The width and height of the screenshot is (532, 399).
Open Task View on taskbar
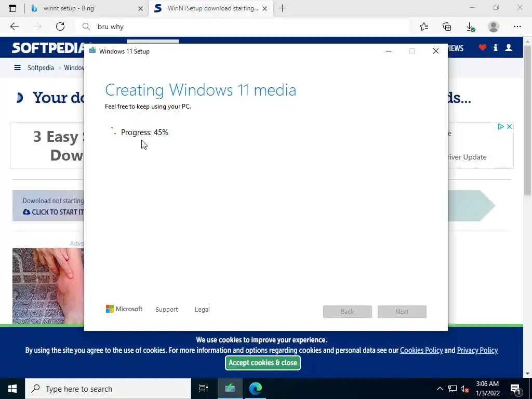(204, 389)
